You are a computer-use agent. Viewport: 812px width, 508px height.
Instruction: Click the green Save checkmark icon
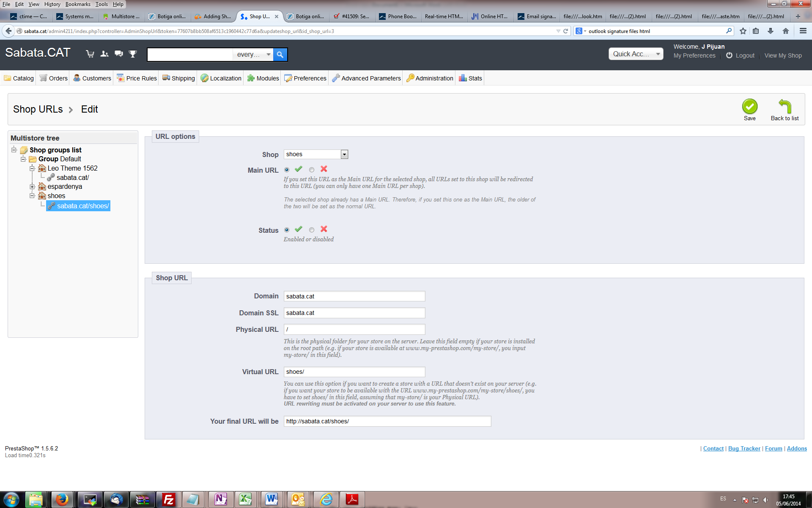coord(749,107)
